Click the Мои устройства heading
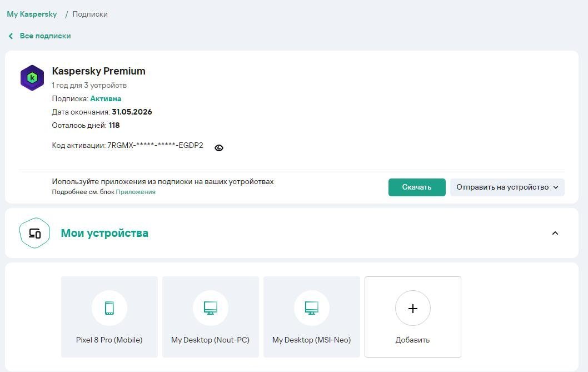Image resolution: width=588 pixels, height=372 pixels. (x=104, y=233)
